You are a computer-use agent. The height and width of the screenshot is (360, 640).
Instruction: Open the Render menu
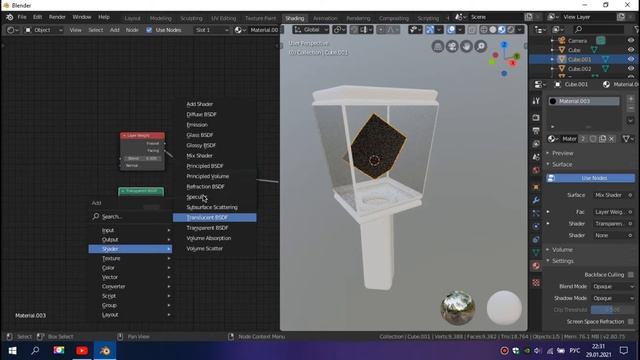click(57, 17)
